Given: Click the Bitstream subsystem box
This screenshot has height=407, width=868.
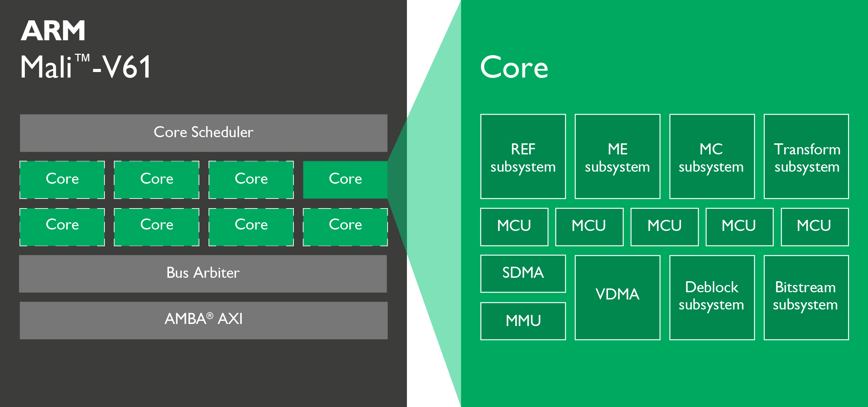Looking at the screenshot, I should click(806, 297).
